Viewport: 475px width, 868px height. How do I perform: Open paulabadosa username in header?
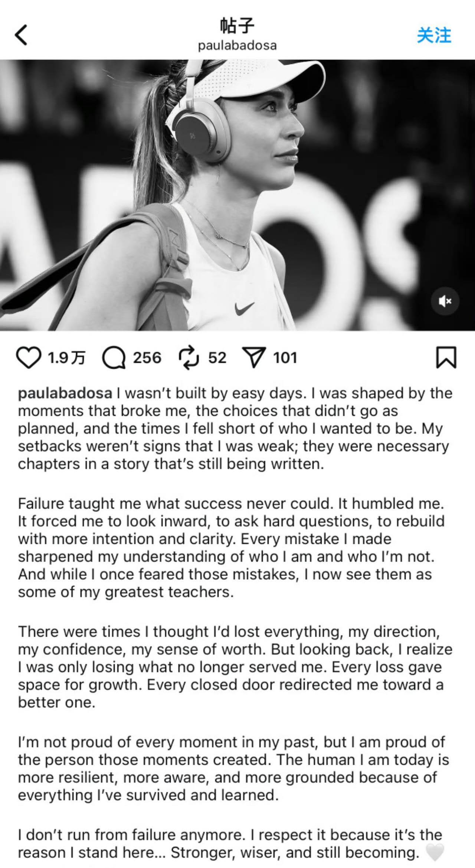tap(237, 45)
